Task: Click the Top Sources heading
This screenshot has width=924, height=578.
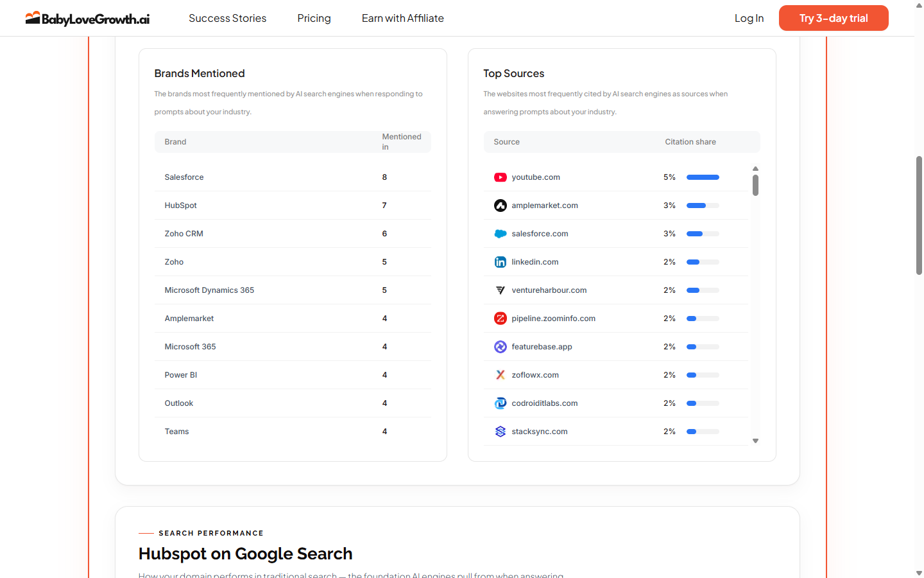Action: coord(514,73)
